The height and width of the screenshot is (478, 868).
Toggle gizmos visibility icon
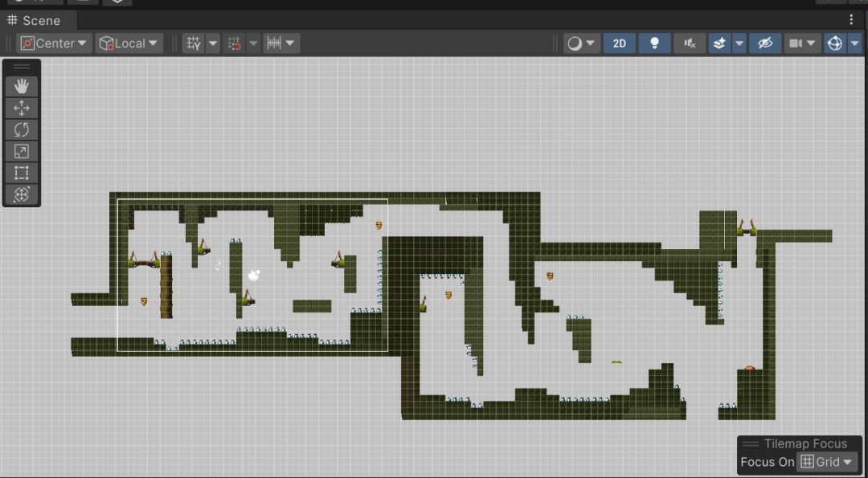[835, 43]
